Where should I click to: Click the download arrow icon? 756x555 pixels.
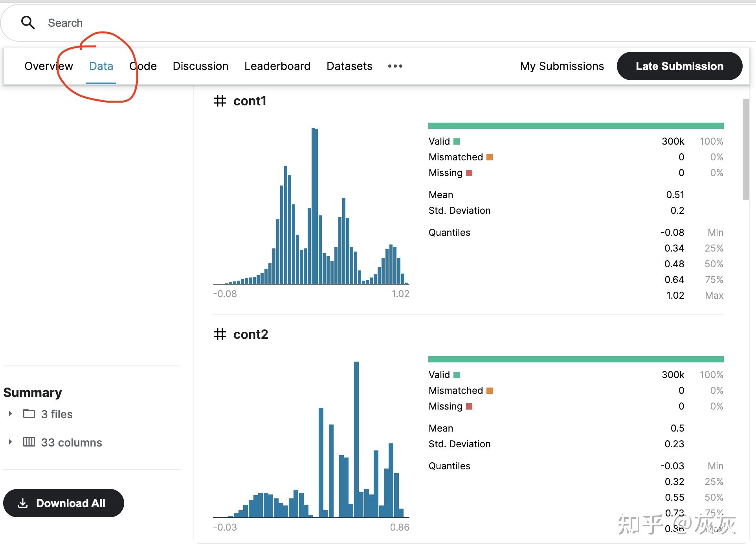point(23,503)
